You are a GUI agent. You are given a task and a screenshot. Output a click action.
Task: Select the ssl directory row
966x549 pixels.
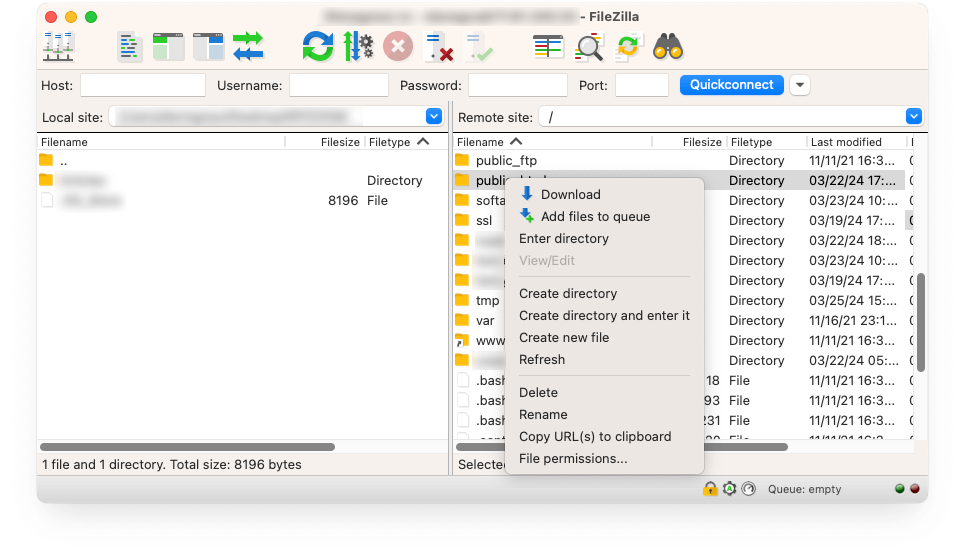[680, 221]
